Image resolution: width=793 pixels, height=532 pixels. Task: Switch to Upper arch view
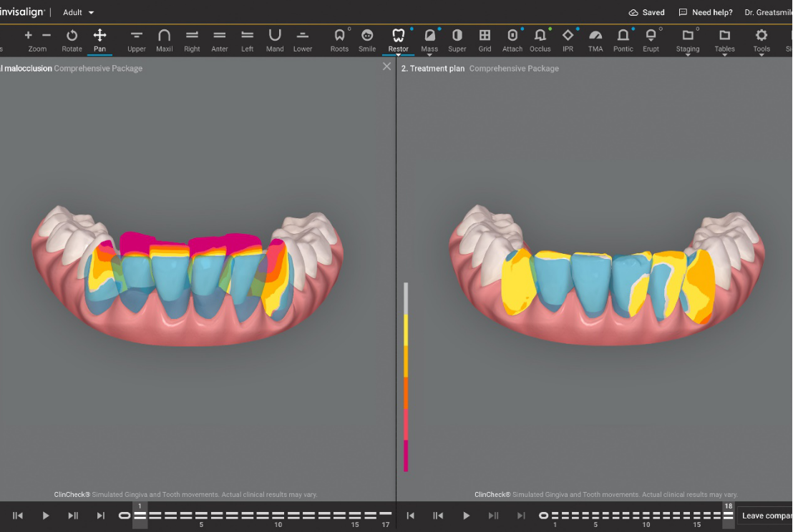click(137, 41)
